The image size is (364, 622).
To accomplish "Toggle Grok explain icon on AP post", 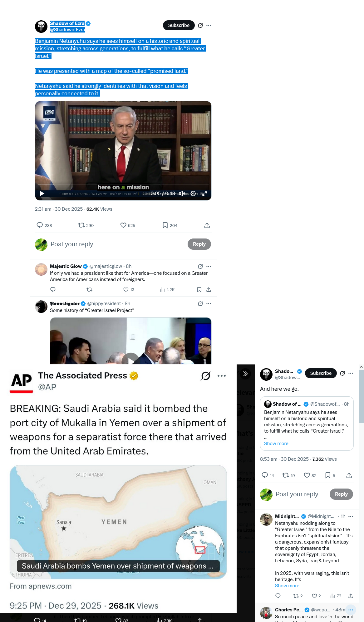I will [206, 376].
